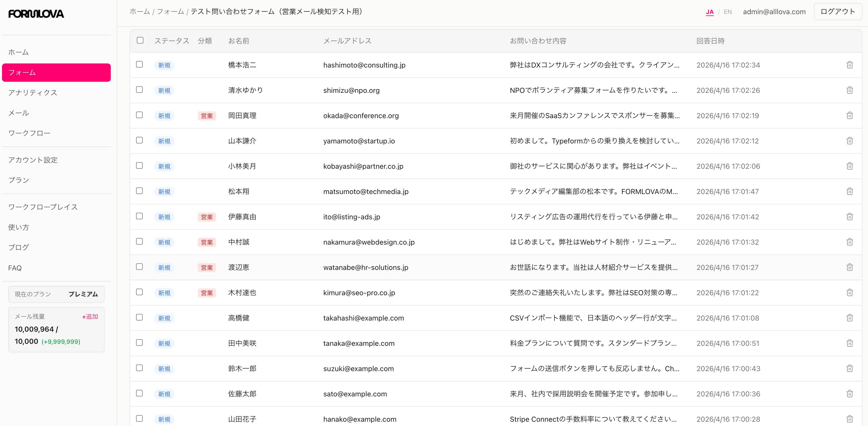Delete the submission from 清水ゆかり
Image resolution: width=868 pixels, height=426 pixels.
[850, 90]
